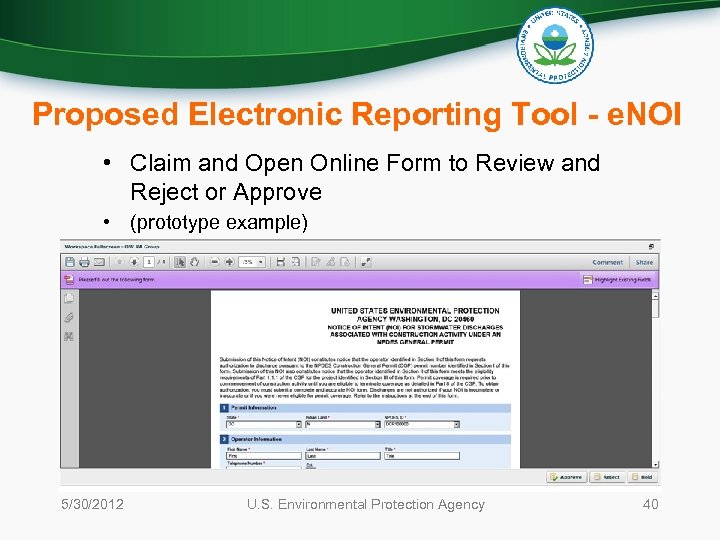Click the Approve button
The image size is (720, 540).
(566, 477)
